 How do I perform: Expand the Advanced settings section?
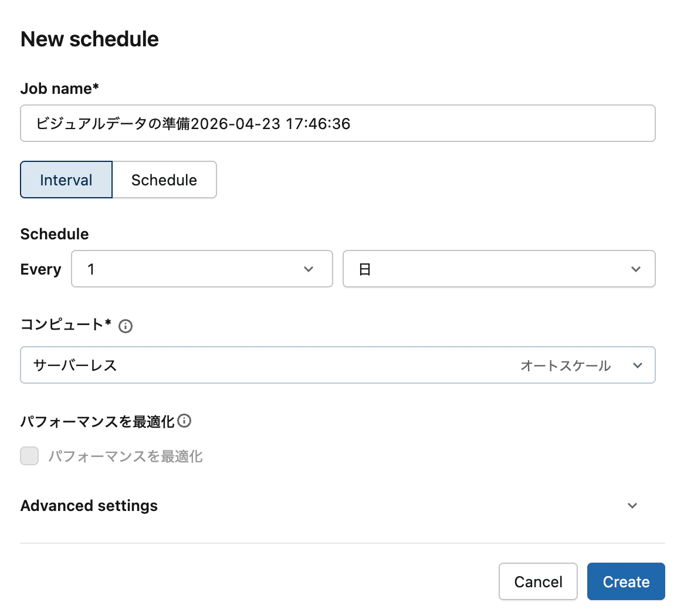coord(89,505)
